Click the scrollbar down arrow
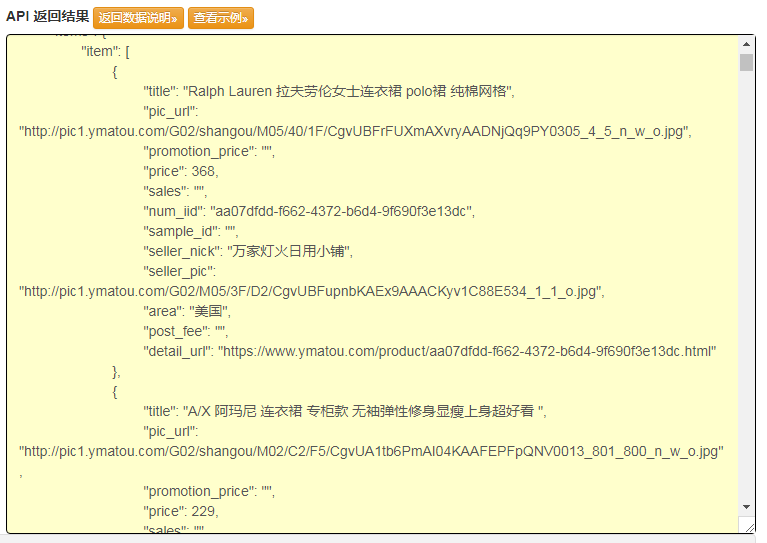Image resolution: width=767 pixels, height=543 pixels. (746, 507)
